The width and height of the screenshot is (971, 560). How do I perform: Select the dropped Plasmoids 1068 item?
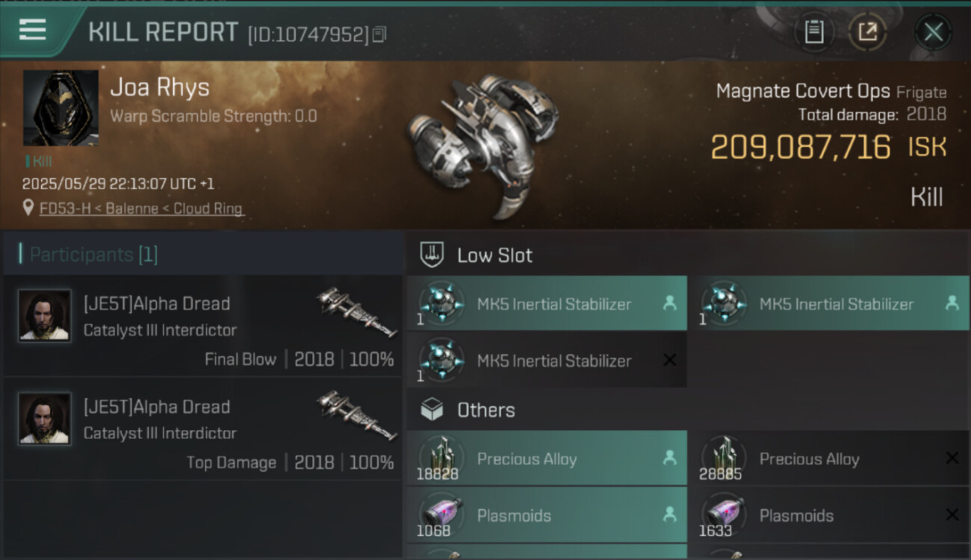coord(547,515)
